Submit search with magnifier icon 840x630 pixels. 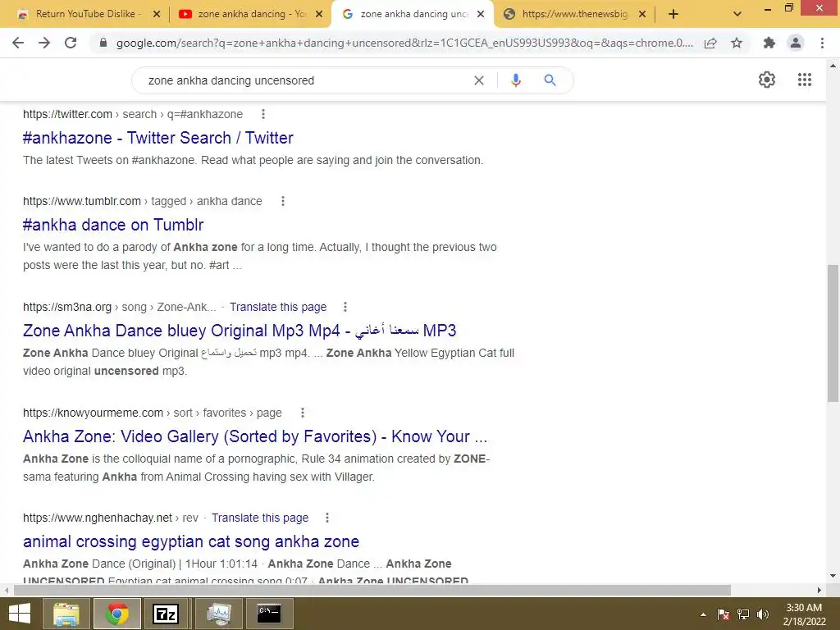point(550,80)
